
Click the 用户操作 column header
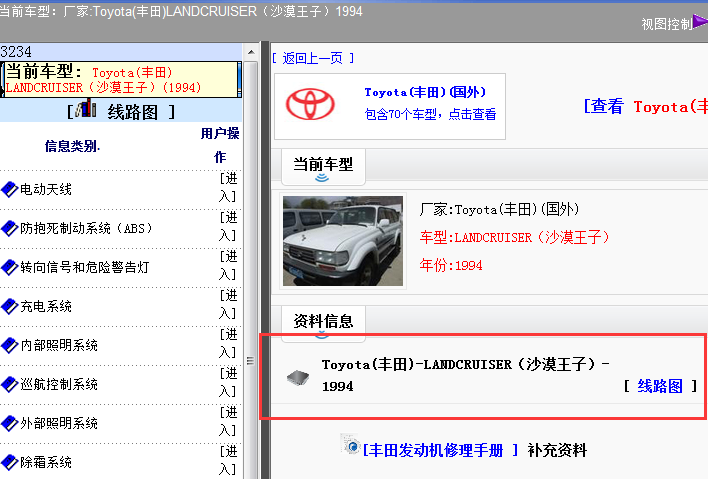point(220,145)
